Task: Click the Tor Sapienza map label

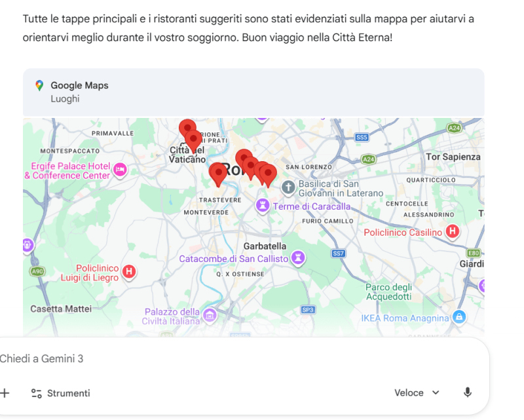Action: [x=453, y=157]
